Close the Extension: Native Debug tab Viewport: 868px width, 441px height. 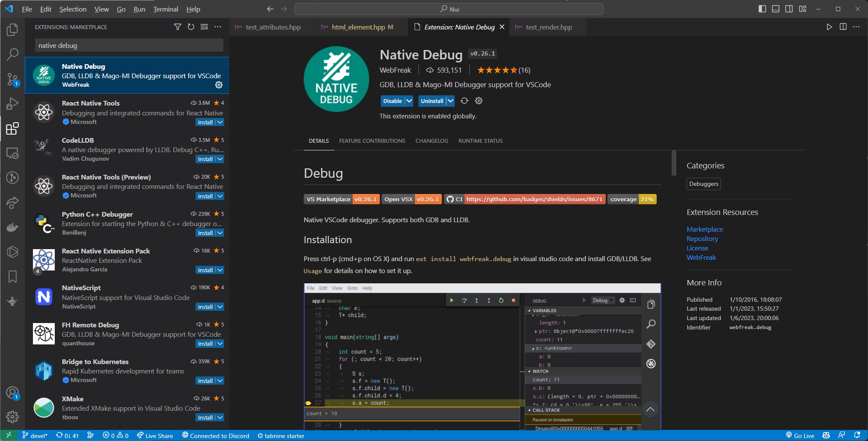click(502, 27)
